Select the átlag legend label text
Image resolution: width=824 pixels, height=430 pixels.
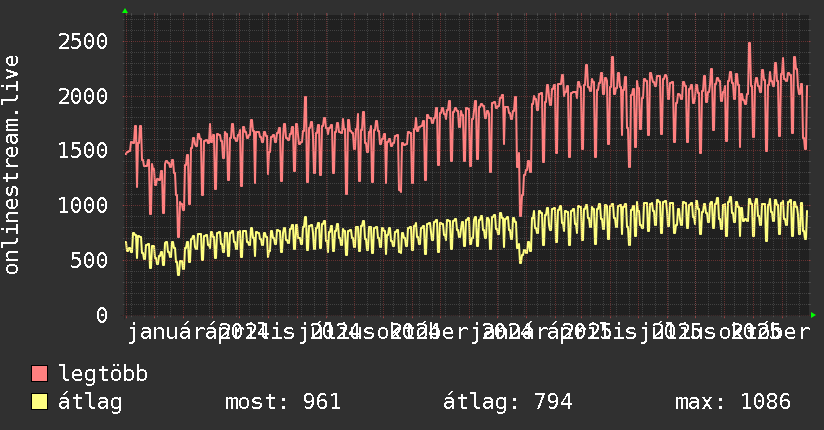(90, 402)
